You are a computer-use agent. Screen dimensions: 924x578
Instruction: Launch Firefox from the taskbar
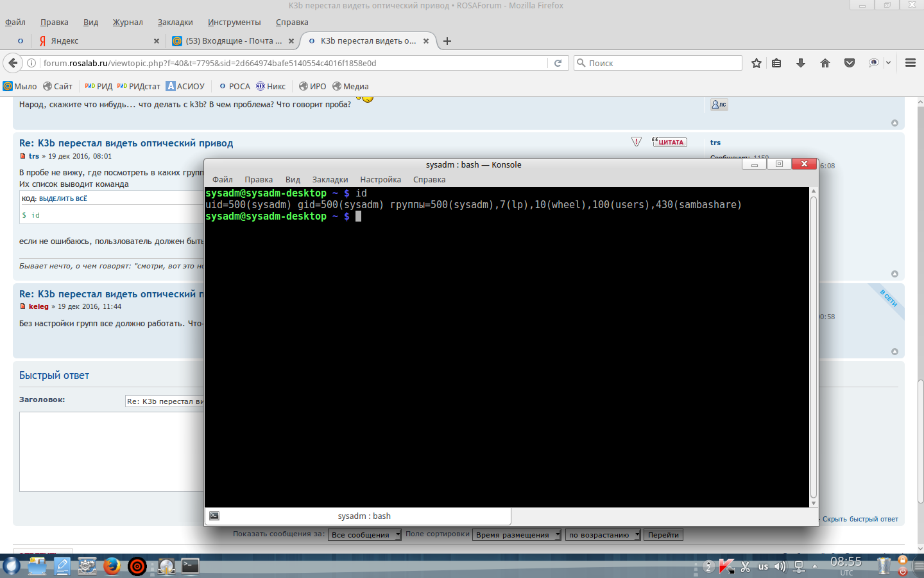(112, 566)
